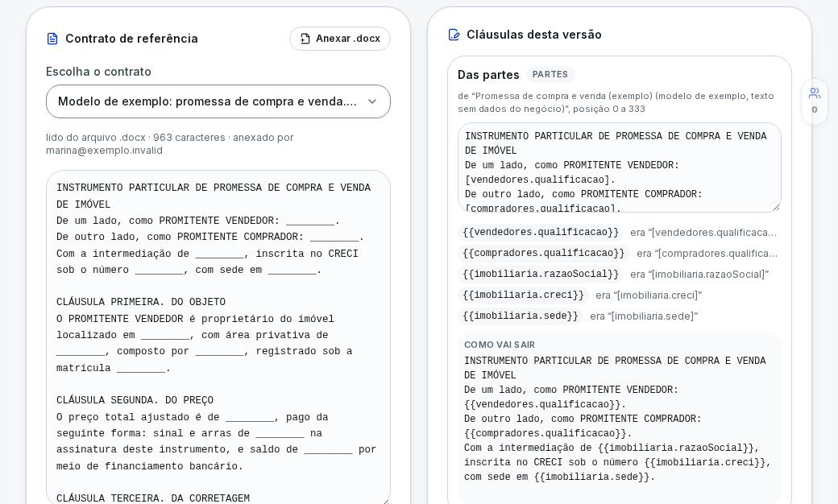Image resolution: width=838 pixels, height=504 pixels.
Task: Click the PARTES tag badge
Action: (x=550, y=74)
